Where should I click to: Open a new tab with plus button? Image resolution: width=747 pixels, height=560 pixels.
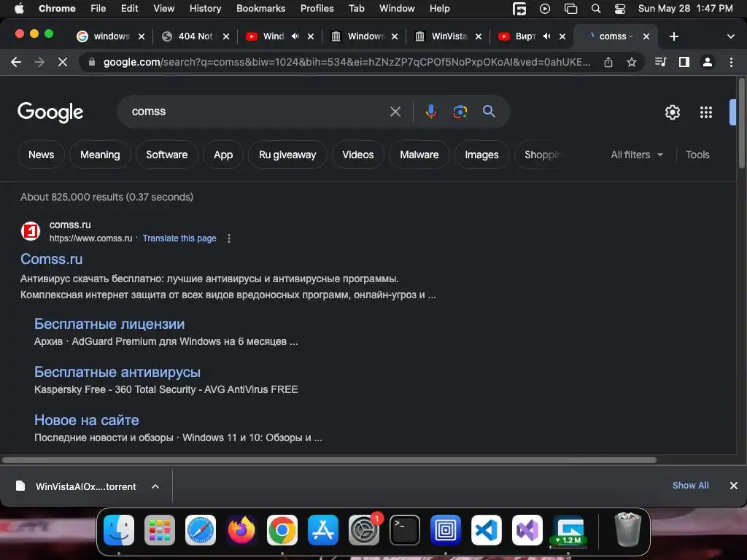[x=673, y=36]
